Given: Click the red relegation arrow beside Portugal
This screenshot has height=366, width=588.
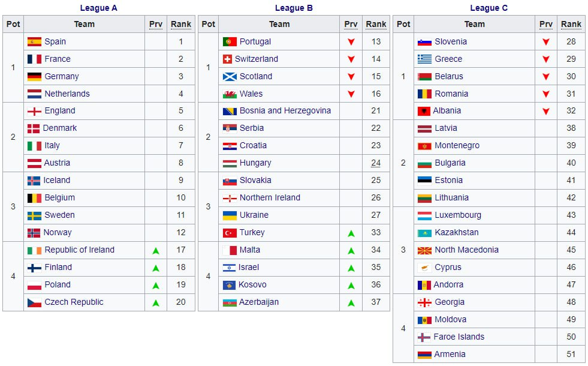Looking at the screenshot, I should pyautogui.click(x=351, y=41).
